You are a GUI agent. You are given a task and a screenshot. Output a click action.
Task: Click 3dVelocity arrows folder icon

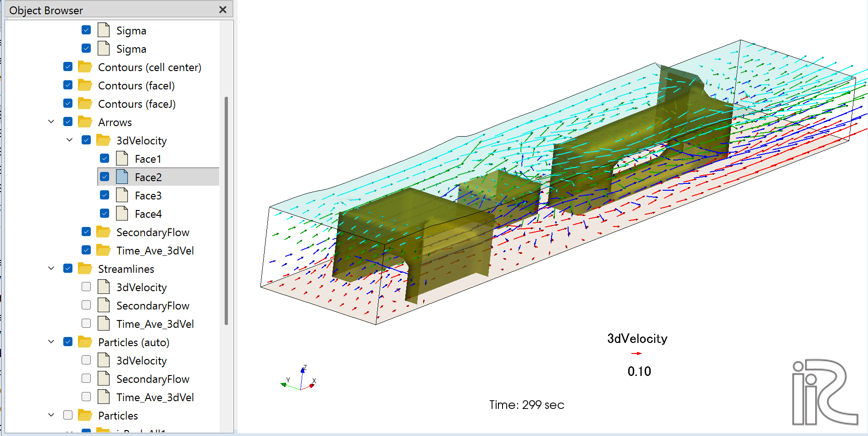pos(103,140)
